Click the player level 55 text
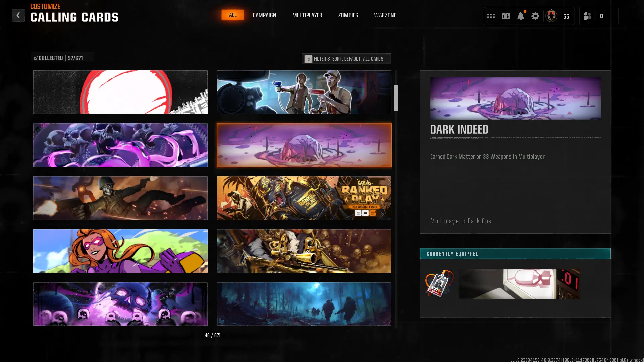 click(x=566, y=16)
